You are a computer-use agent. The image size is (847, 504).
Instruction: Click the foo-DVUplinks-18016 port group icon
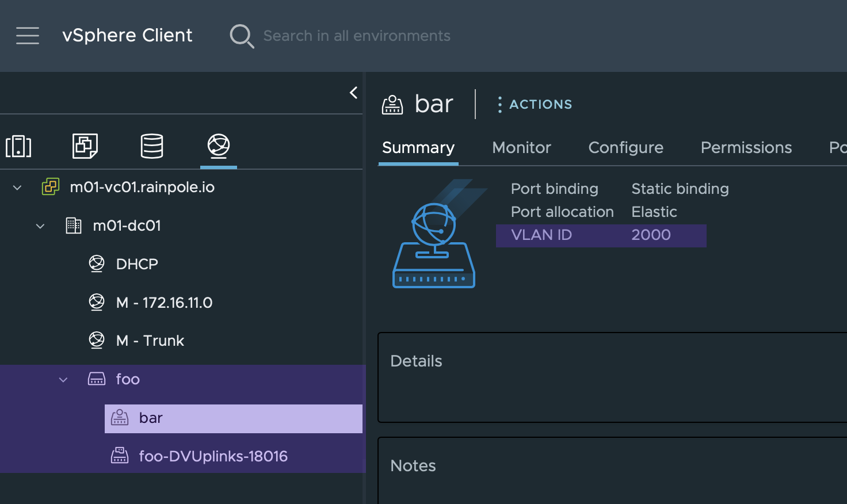(x=120, y=456)
